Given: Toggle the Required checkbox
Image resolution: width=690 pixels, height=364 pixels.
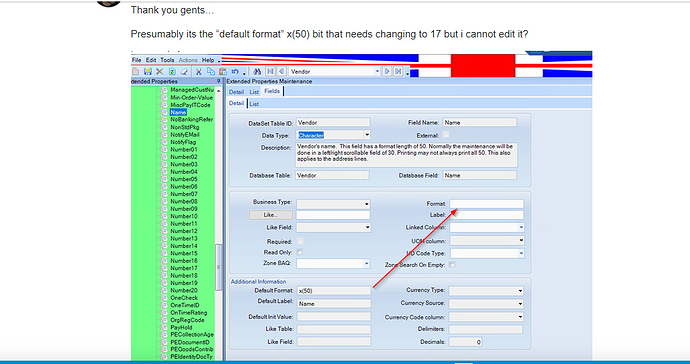Looking at the screenshot, I should point(300,241).
